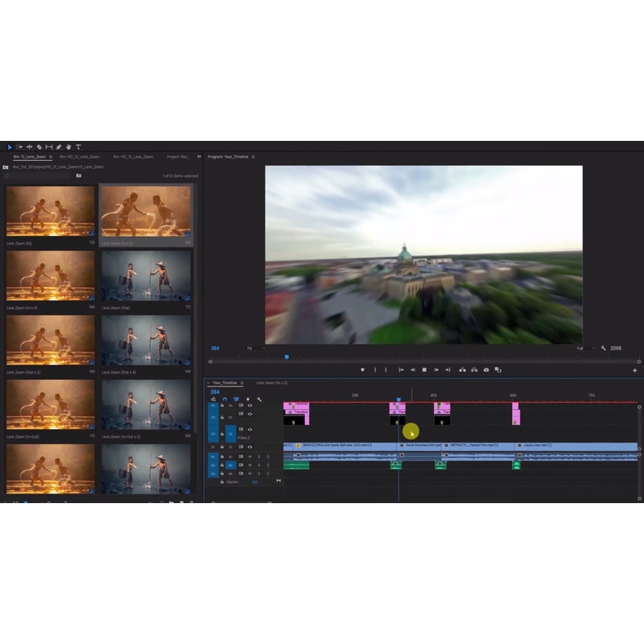Select the Razor tool in the toolbar
644x644 pixels.
39,147
